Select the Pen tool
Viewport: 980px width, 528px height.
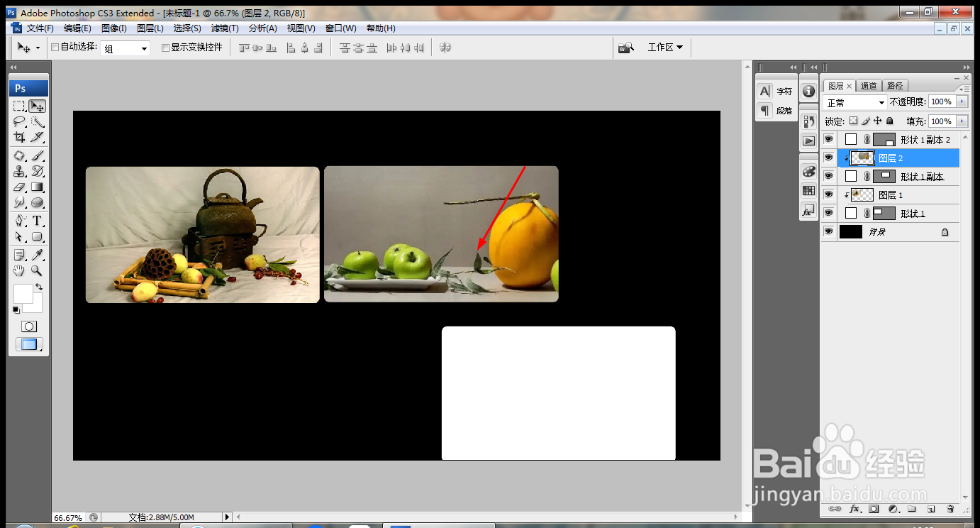[x=20, y=221]
